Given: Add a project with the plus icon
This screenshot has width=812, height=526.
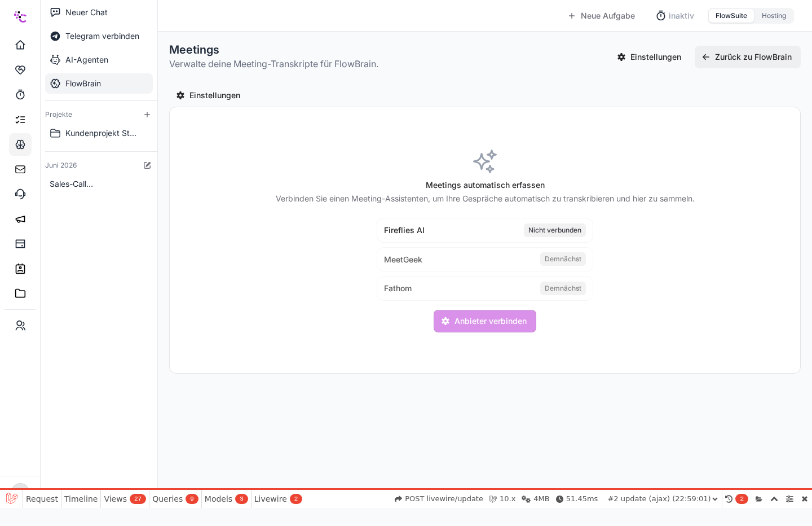Looking at the screenshot, I should coord(147,115).
